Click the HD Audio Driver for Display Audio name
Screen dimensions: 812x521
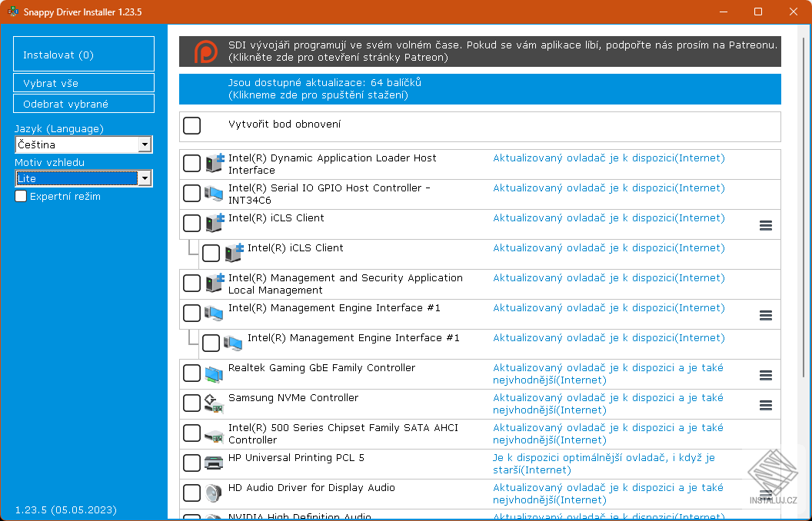click(x=311, y=488)
